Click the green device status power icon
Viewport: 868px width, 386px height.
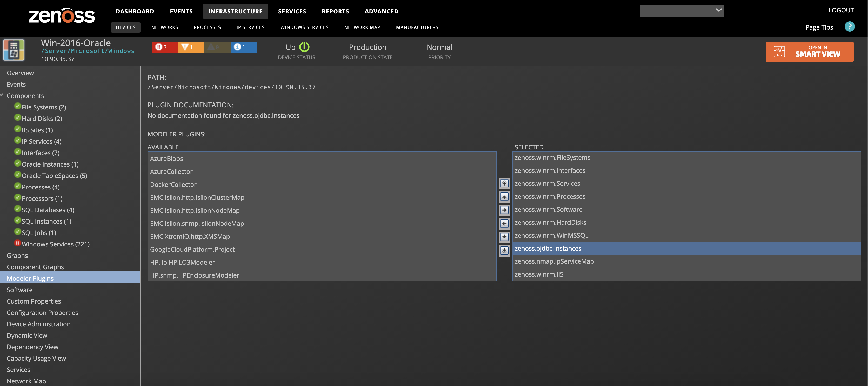point(304,47)
